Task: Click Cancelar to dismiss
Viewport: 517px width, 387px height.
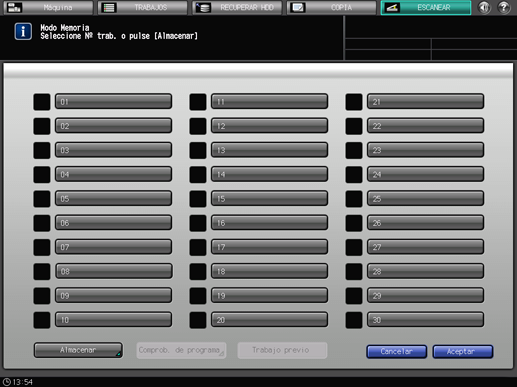Action: (396, 352)
